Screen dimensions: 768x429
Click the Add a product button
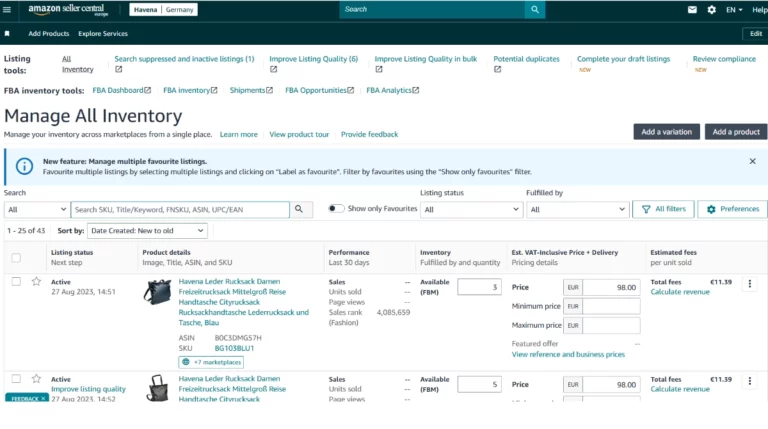click(x=736, y=132)
